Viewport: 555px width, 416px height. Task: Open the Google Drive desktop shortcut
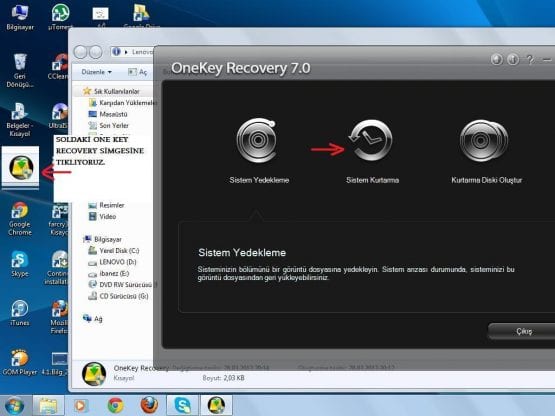click(142, 16)
